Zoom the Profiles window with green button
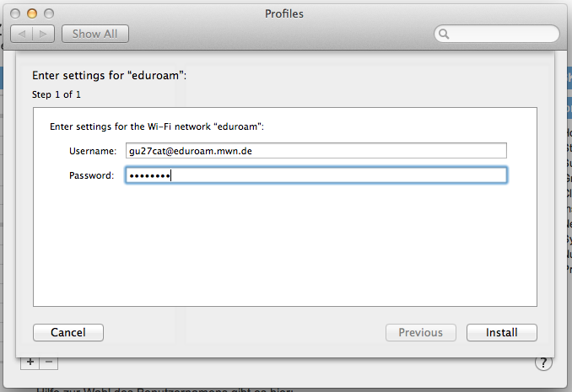Screen dimensions: 572x392 (49, 14)
